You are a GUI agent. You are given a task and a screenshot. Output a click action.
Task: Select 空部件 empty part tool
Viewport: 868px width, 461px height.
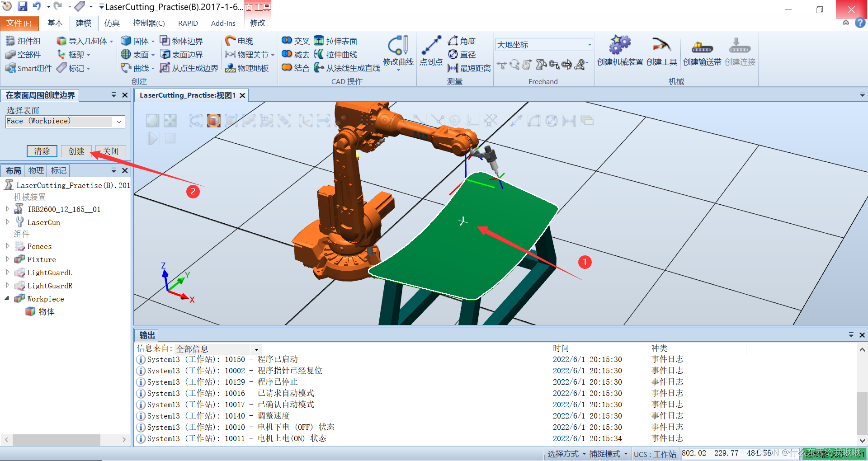tap(23, 55)
